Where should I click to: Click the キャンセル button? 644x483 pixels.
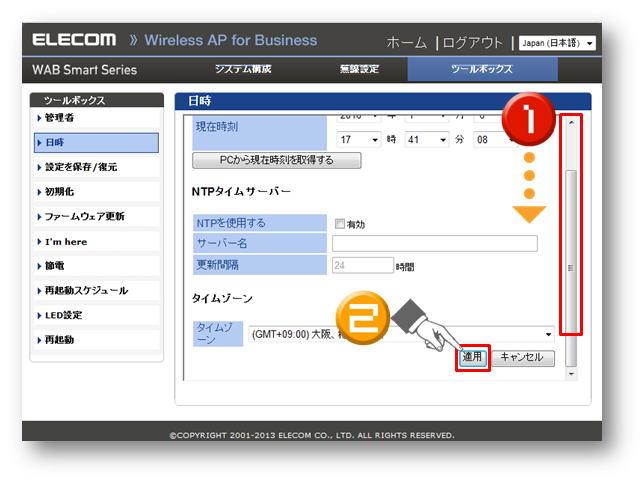(523, 358)
